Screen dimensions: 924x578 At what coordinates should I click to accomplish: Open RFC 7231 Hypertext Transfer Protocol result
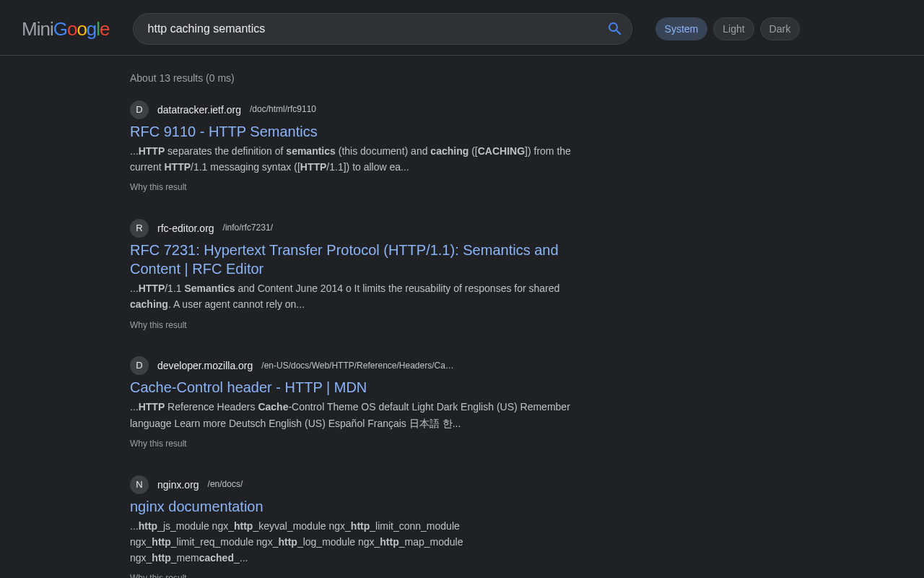coord(344,259)
